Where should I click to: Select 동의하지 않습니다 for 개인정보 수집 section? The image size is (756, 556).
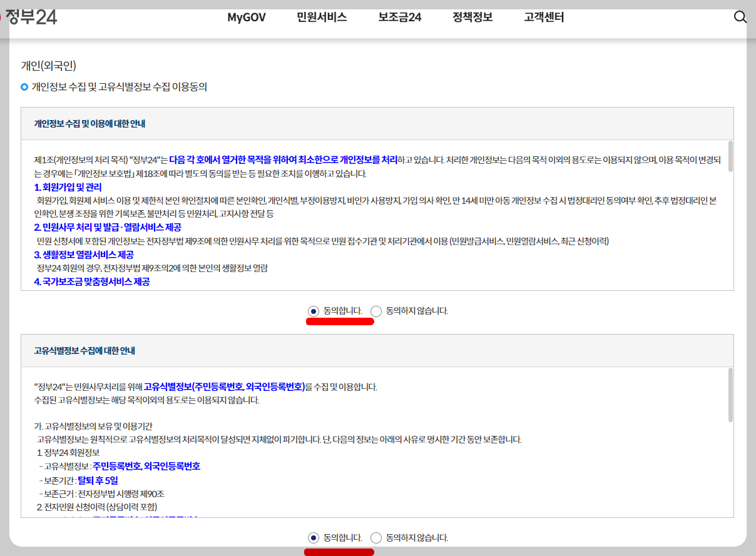click(x=376, y=311)
